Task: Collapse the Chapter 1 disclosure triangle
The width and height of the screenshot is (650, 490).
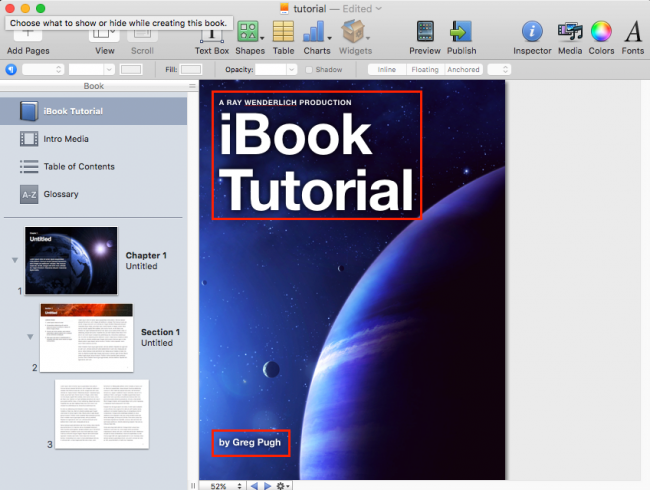Action: point(15,260)
